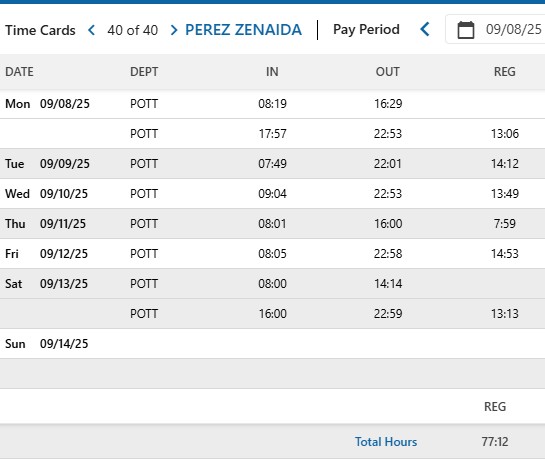The height and width of the screenshot is (460, 545).
Task: Click the REG column header
Action: click(505, 72)
